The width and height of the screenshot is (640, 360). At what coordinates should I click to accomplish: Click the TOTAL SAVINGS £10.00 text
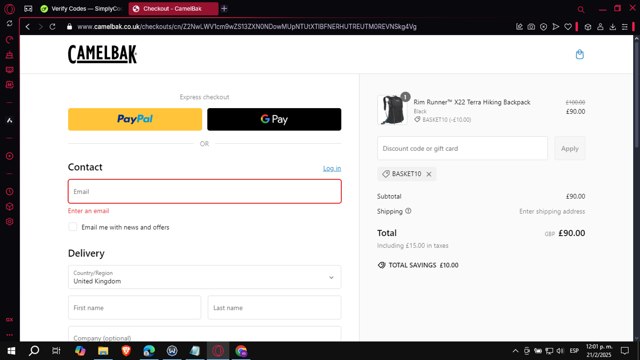[423, 265]
